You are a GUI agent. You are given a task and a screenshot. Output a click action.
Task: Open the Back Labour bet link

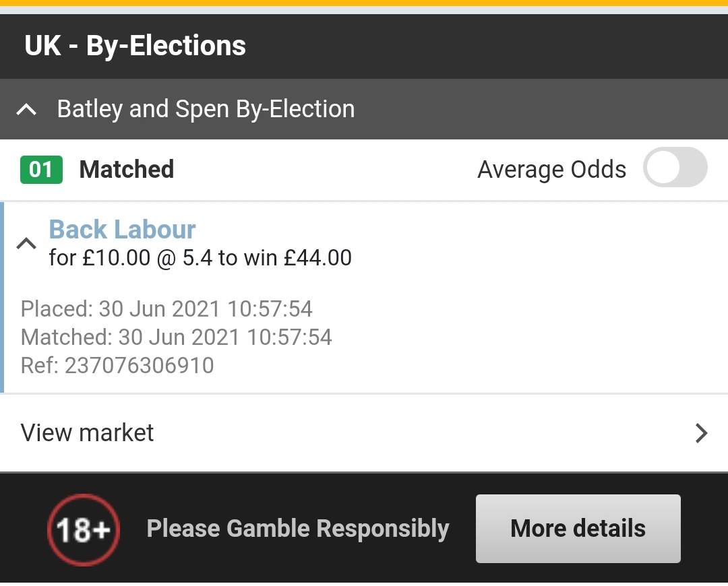click(122, 230)
